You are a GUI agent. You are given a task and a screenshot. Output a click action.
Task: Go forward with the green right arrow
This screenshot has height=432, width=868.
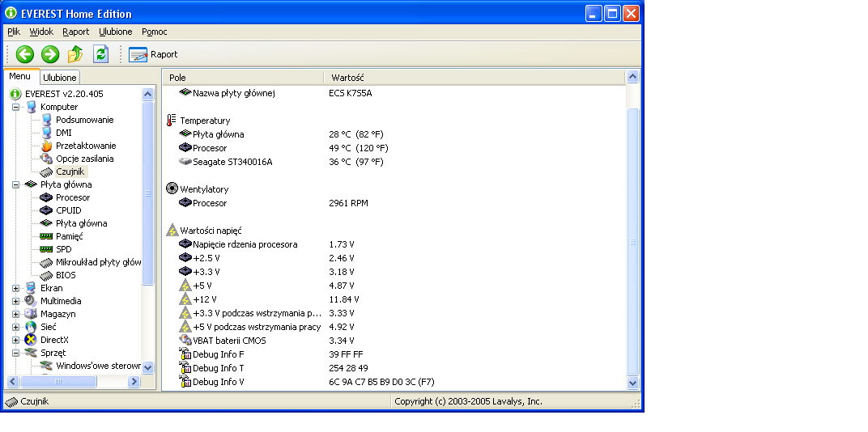coord(50,54)
